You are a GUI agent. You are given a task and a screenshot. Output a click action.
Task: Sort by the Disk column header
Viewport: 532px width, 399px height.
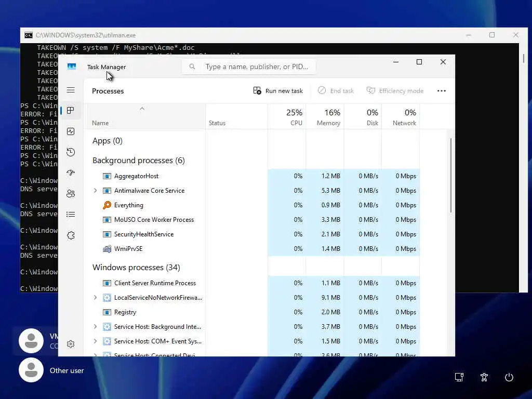[x=363, y=116]
